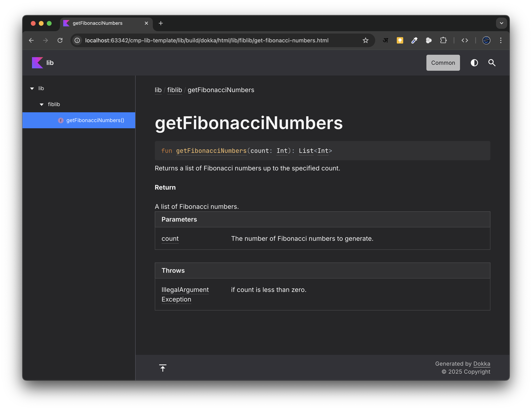The width and height of the screenshot is (532, 410).
Task: Collapse the fiblib tree node
Action: point(42,104)
